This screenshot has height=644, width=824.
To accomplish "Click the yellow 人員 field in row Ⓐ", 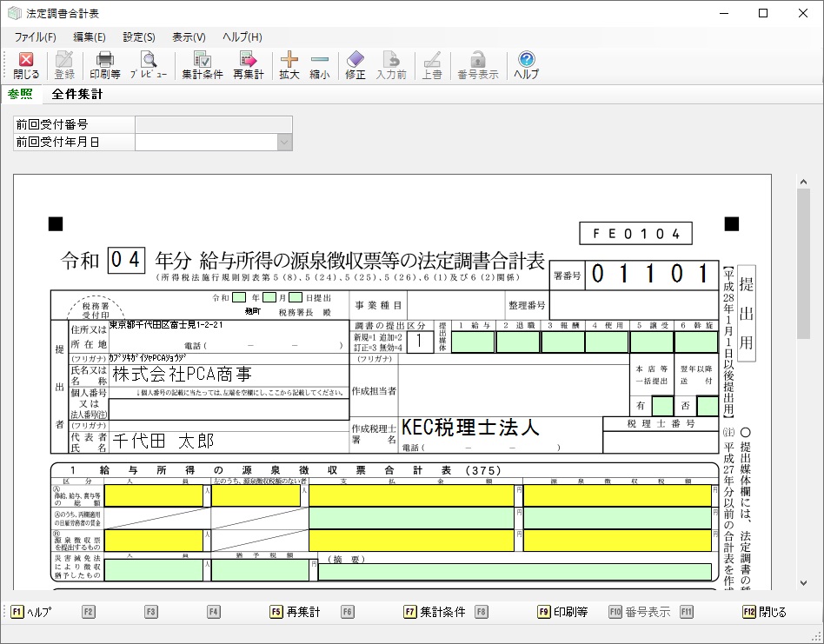I will coord(153,495).
